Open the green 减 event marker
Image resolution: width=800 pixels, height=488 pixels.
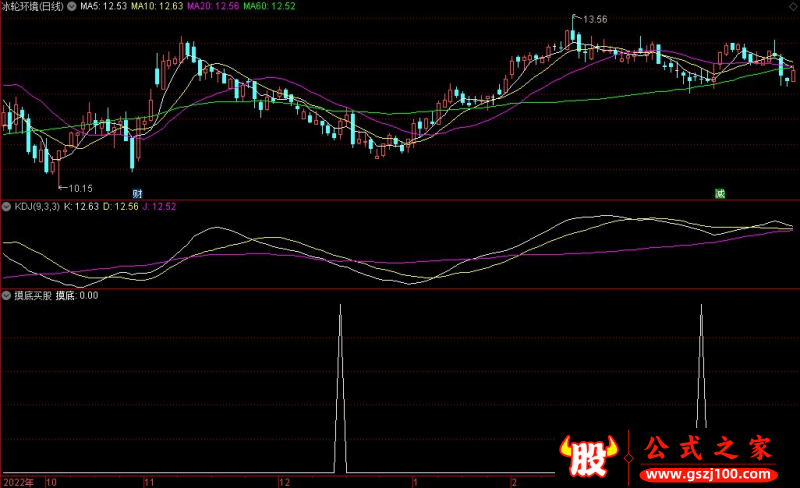point(720,193)
